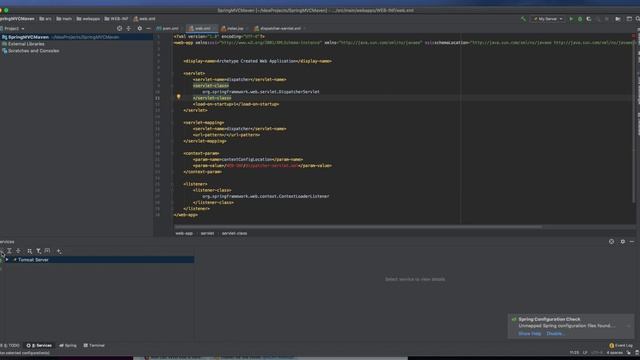Click the webapps breadcrumb in navigation bar
Screen dimensions: 640x360
(88, 19)
